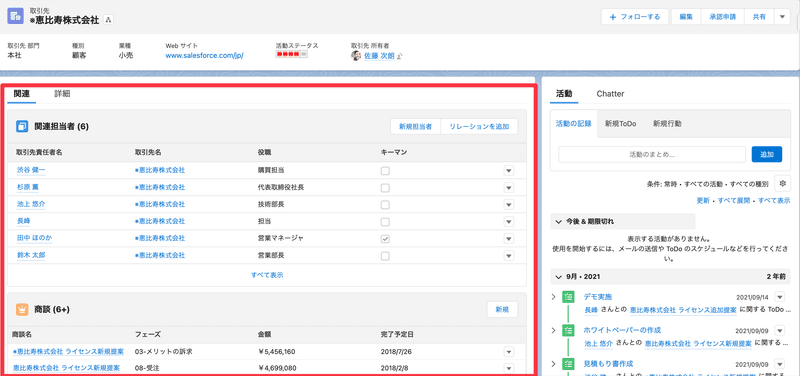This screenshot has width=800, height=376.
Task: Collapse the 今後 & 期限切れ section
Action: coord(559,222)
